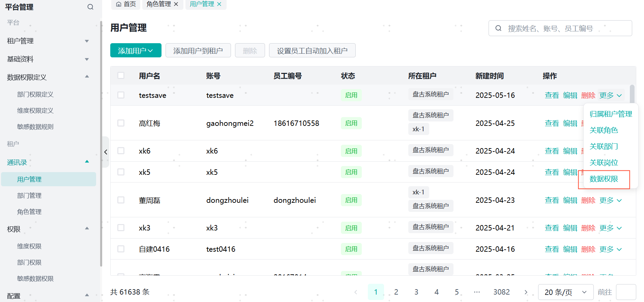Click 编辑 for the xk3 user
This screenshot has width=644, height=302.
pos(570,228)
